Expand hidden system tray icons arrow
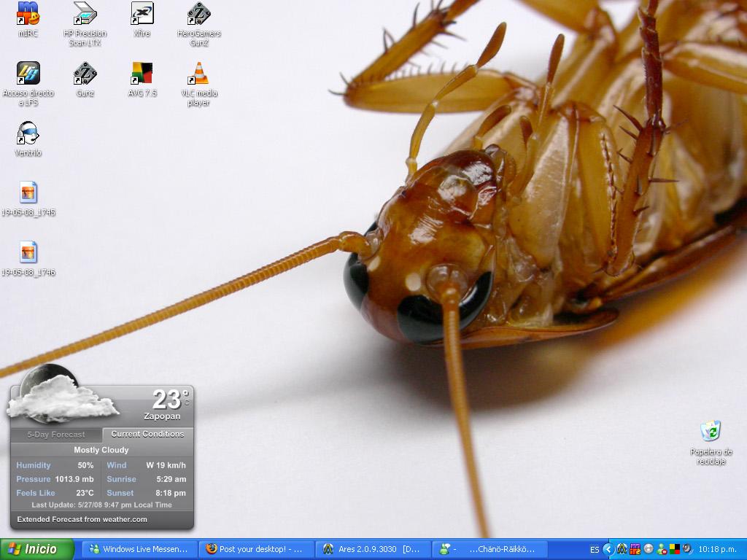This screenshot has width=747, height=560. (608, 549)
